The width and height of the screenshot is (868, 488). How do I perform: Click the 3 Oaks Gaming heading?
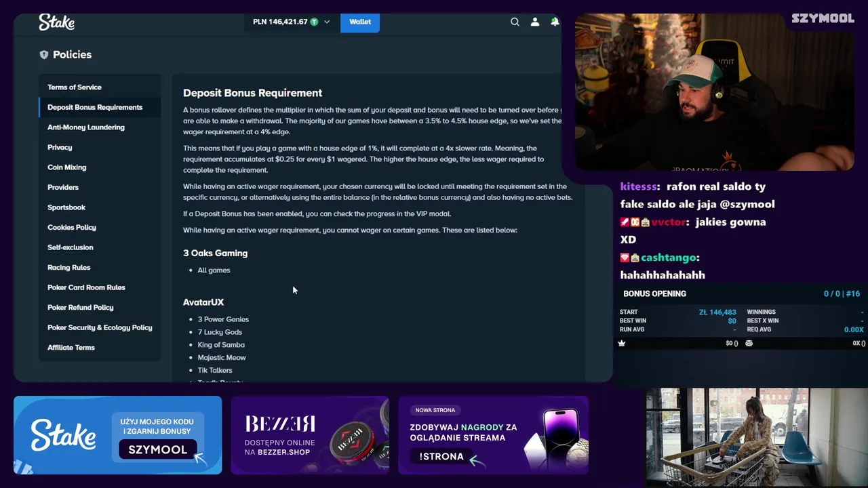click(x=215, y=253)
